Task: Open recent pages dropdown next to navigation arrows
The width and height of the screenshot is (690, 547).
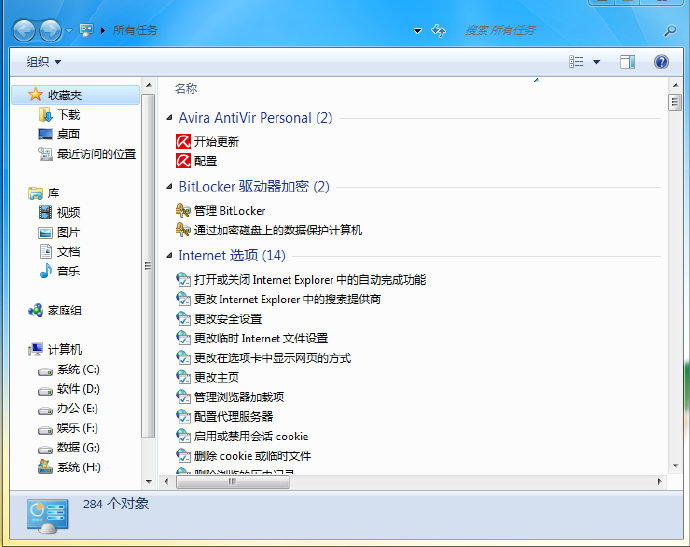Action: tap(69, 31)
